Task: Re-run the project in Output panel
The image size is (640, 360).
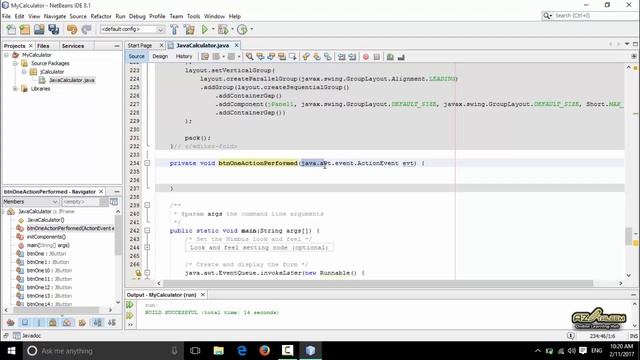Action: [130, 304]
